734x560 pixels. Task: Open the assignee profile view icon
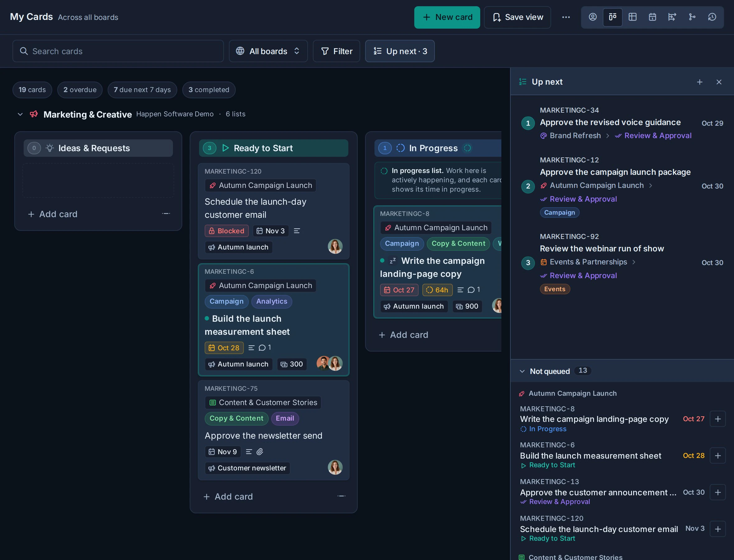(x=592, y=17)
